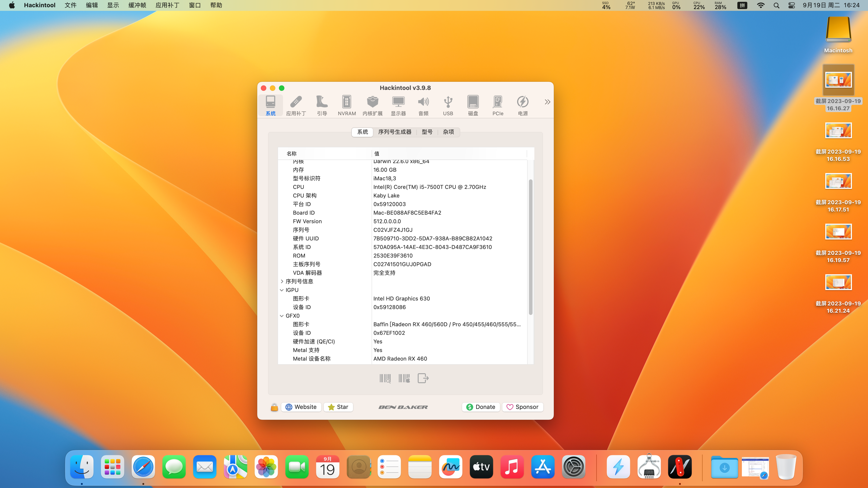Open the PCIe toolbar section
Image resolution: width=868 pixels, height=488 pixels.
click(498, 105)
